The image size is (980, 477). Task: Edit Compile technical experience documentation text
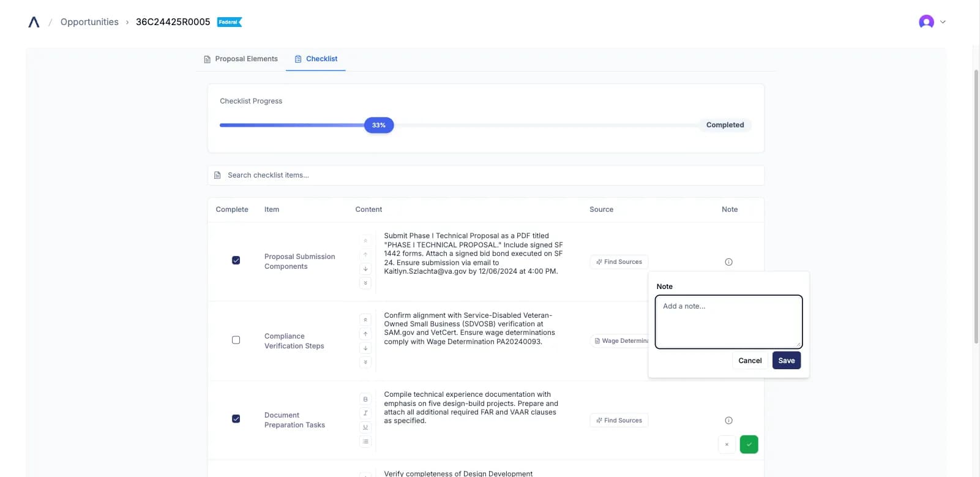[x=471, y=408]
